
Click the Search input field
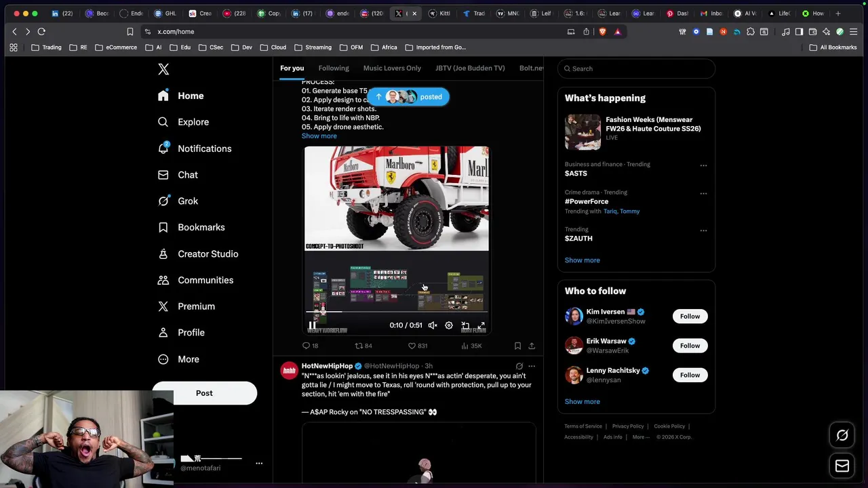click(x=636, y=68)
